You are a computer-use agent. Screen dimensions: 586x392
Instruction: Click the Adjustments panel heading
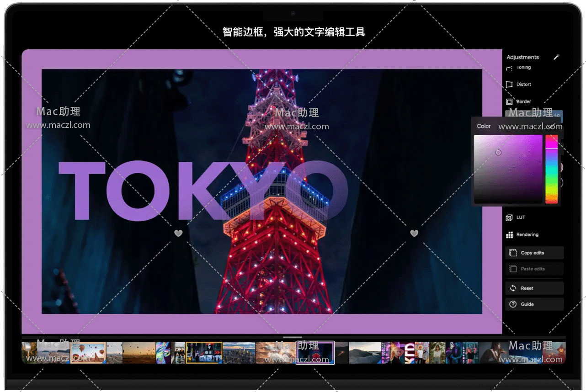pyautogui.click(x=522, y=57)
